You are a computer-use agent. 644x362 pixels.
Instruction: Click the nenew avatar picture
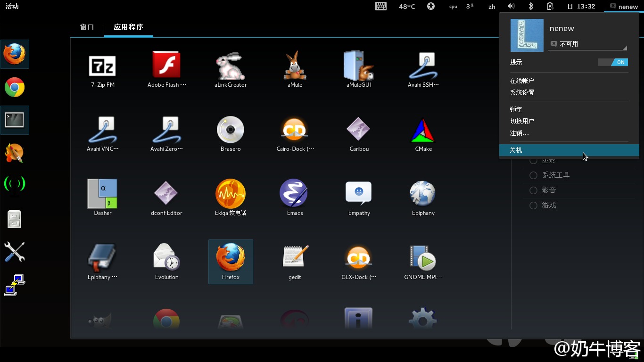[527, 35]
